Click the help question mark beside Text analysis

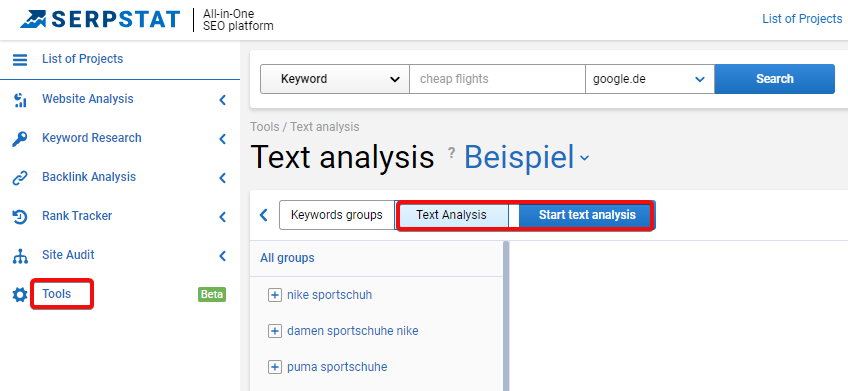(x=452, y=153)
